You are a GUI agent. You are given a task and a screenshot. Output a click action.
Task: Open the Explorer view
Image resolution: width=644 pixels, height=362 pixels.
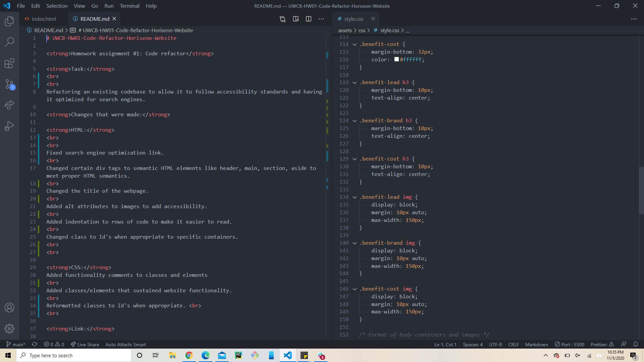(9, 21)
